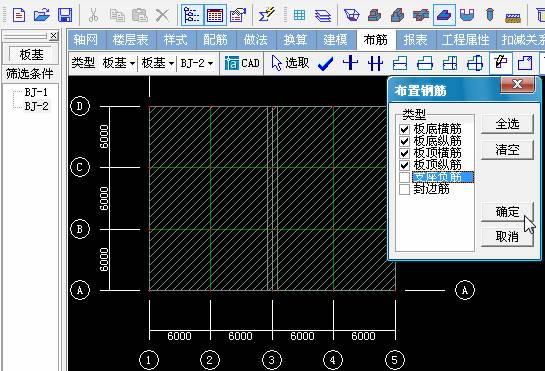The width and height of the screenshot is (545, 371).
Task: Click the New file icon
Action: tap(19, 15)
